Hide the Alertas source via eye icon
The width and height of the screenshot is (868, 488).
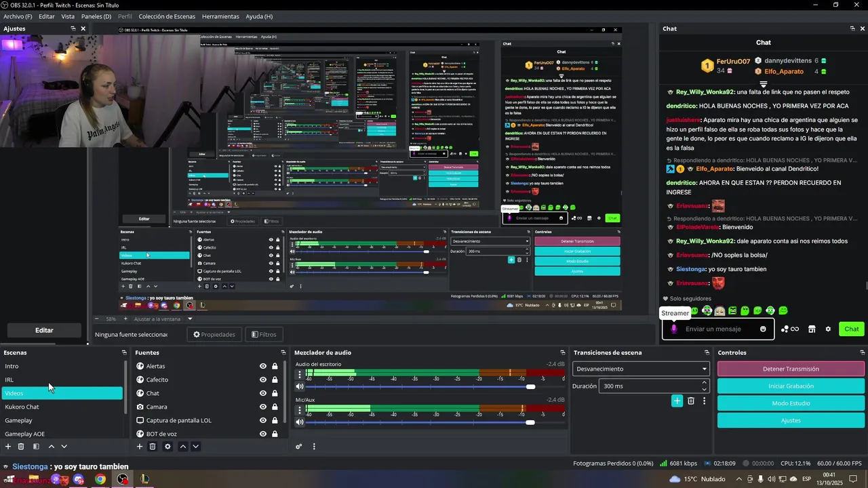(x=263, y=366)
